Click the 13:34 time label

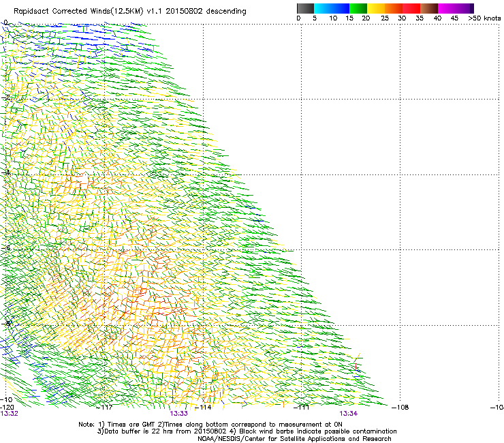point(349,414)
